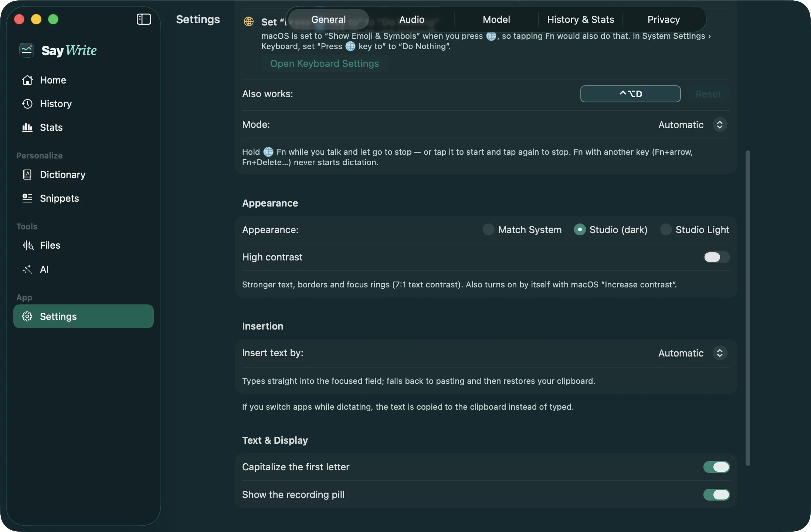The image size is (811, 532).
Task: Enable High contrast toggle
Action: click(716, 257)
